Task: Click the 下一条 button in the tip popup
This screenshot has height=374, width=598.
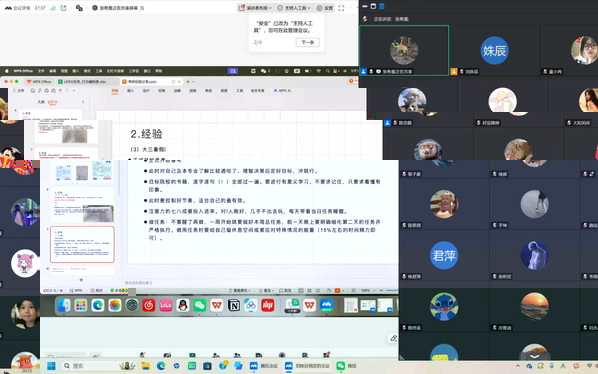Action: [x=307, y=42]
